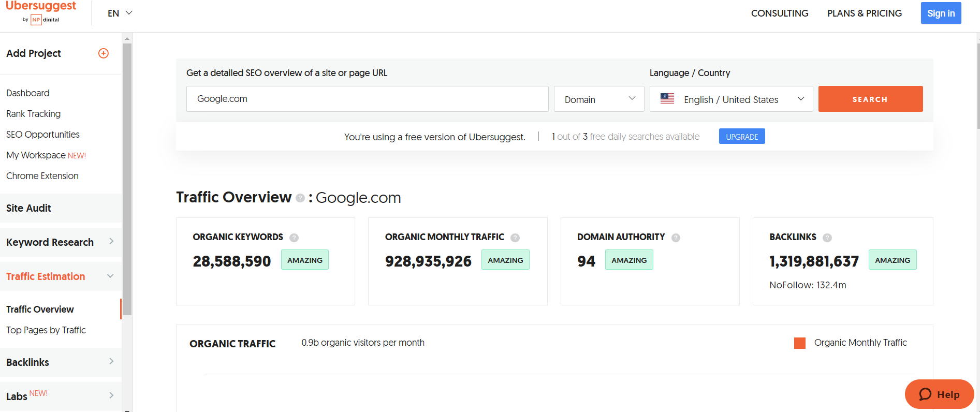Screen dimensions: 980x412
Task: Click the Add Project plus icon
Action: pos(104,53)
